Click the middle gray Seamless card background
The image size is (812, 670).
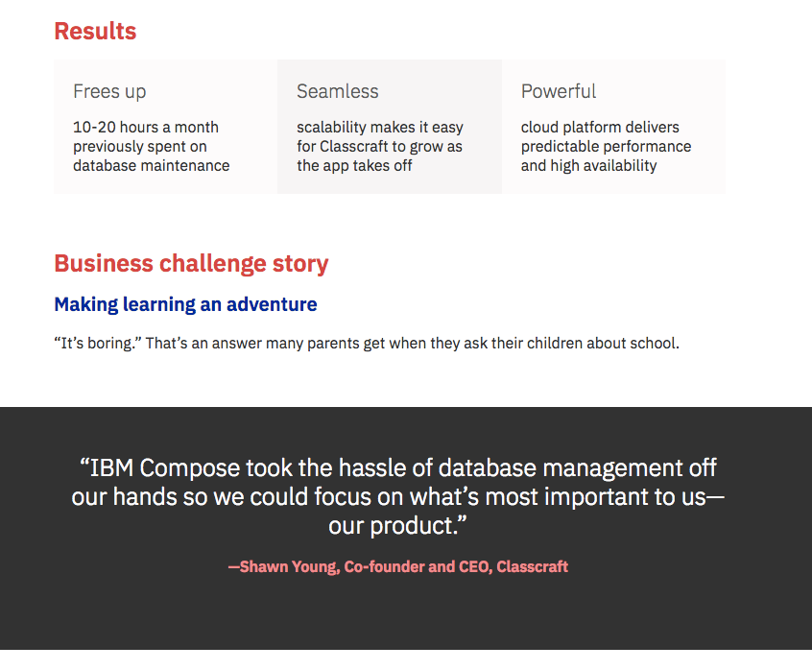tap(390, 183)
